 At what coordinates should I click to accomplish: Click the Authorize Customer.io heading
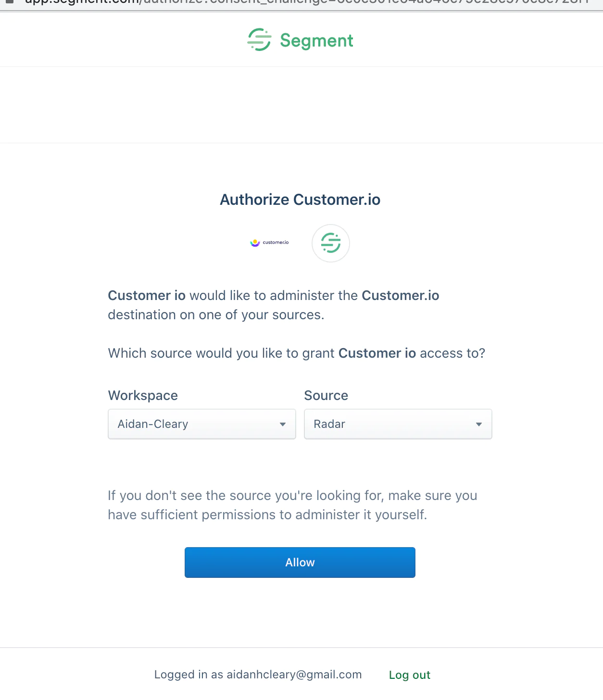point(300,199)
